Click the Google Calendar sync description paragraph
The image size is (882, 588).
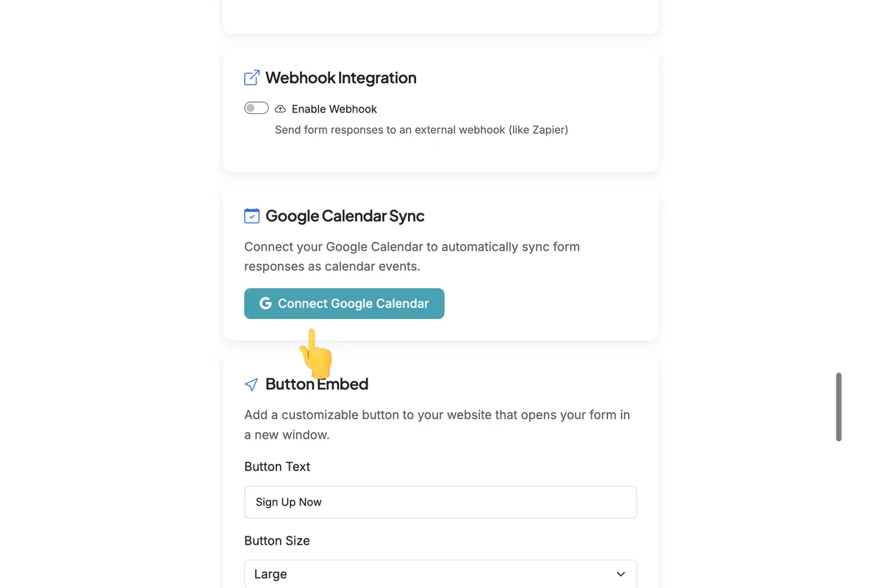coord(412,257)
